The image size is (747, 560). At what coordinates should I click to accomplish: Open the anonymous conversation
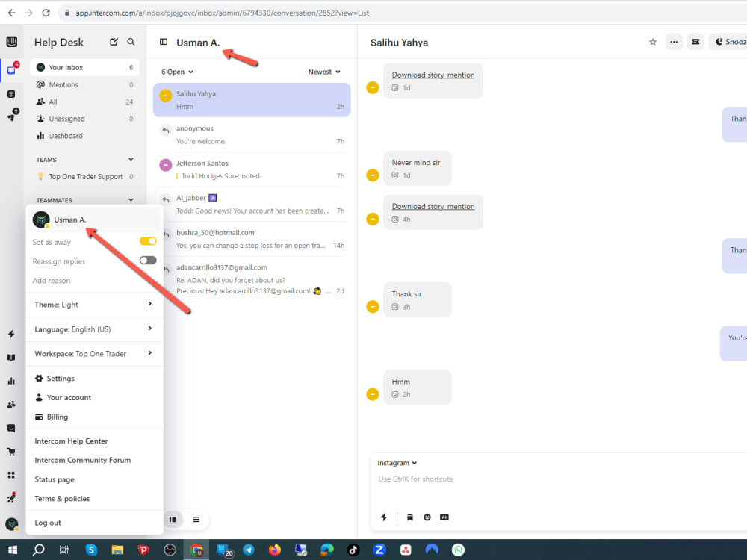[x=252, y=134]
